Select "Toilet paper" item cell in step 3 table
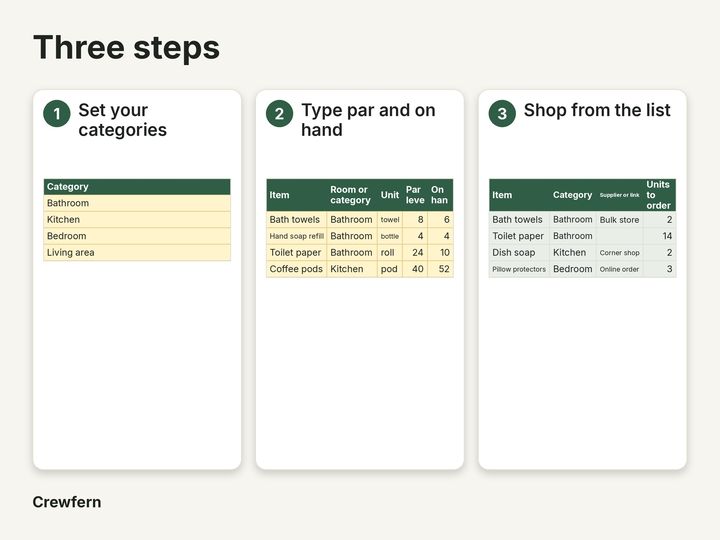 coord(519,236)
